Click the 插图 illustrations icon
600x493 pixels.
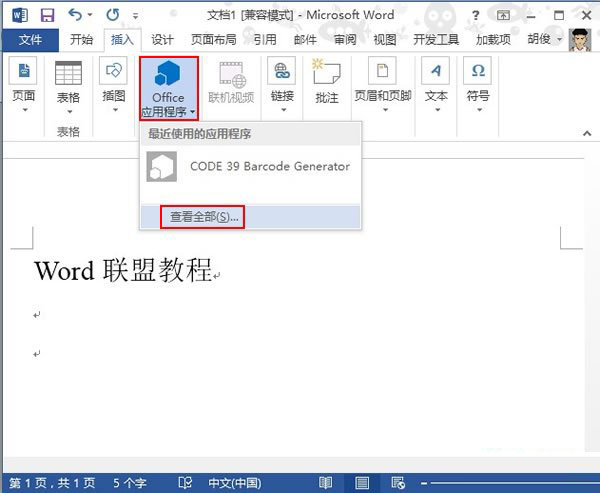click(x=113, y=71)
